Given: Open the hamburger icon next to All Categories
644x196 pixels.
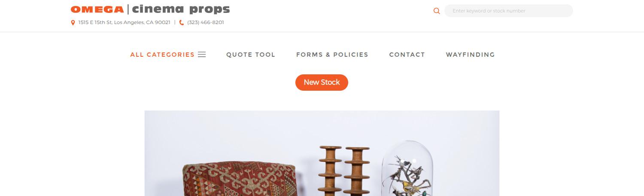Looking at the screenshot, I should [x=202, y=55].
